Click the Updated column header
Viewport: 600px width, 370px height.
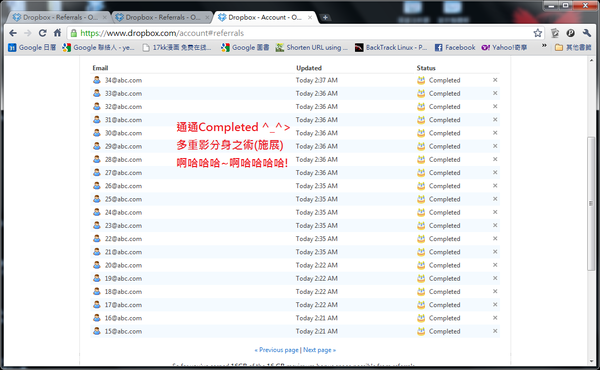(x=309, y=68)
